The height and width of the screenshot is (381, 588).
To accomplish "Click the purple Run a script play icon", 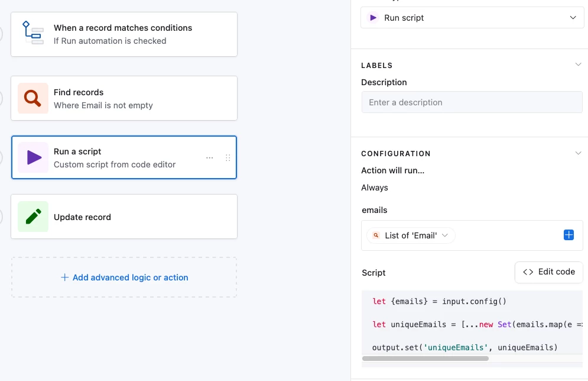I will (33, 157).
